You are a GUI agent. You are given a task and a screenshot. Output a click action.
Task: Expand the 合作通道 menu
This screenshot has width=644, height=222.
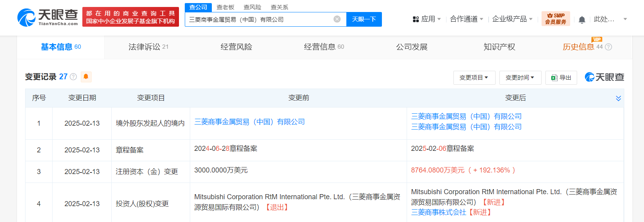click(x=467, y=19)
